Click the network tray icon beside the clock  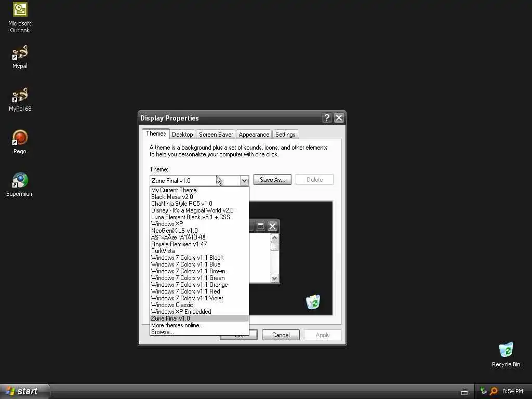tap(484, 391)
